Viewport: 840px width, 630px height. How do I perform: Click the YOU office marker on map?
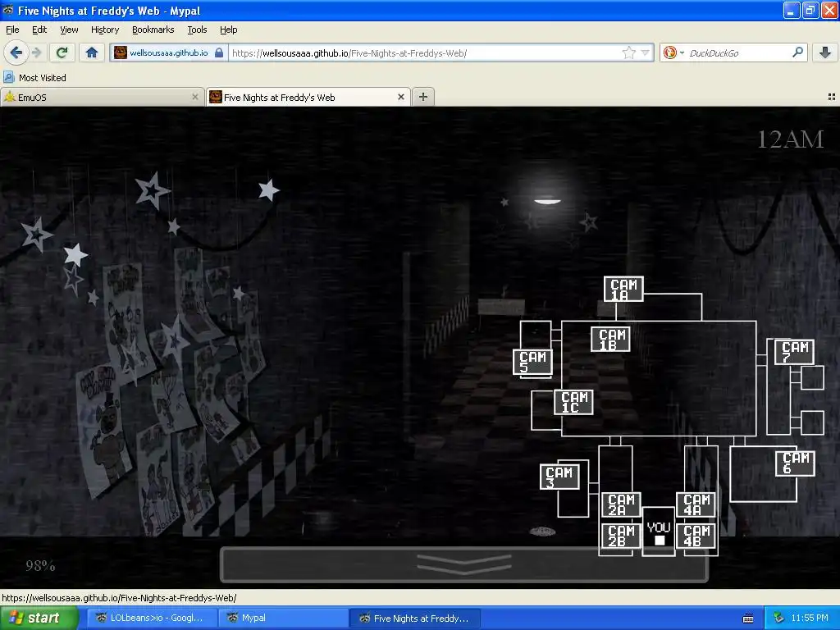click(659, 532)
